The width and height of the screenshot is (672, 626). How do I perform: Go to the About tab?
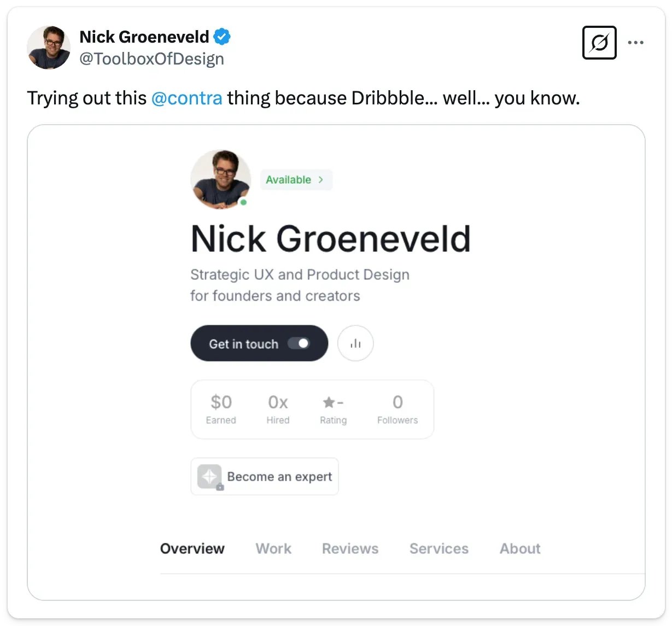click(x=520, y=548)
